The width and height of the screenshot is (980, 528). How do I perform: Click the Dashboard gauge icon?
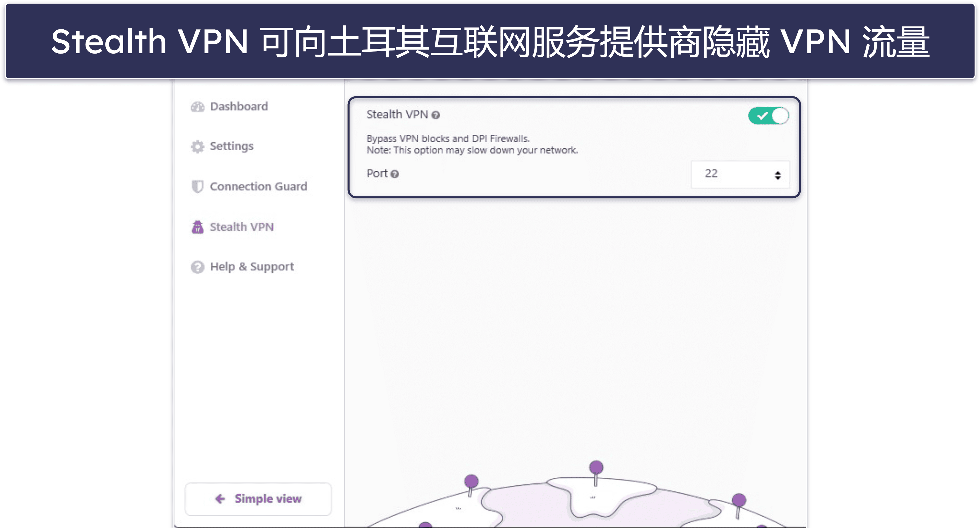197,107
